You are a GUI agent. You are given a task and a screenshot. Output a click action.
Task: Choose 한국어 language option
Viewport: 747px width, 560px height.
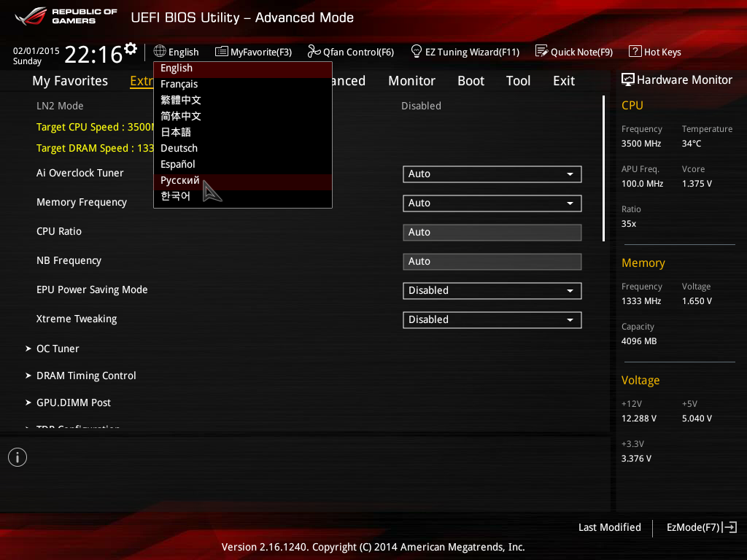click(x=242, y=196)
